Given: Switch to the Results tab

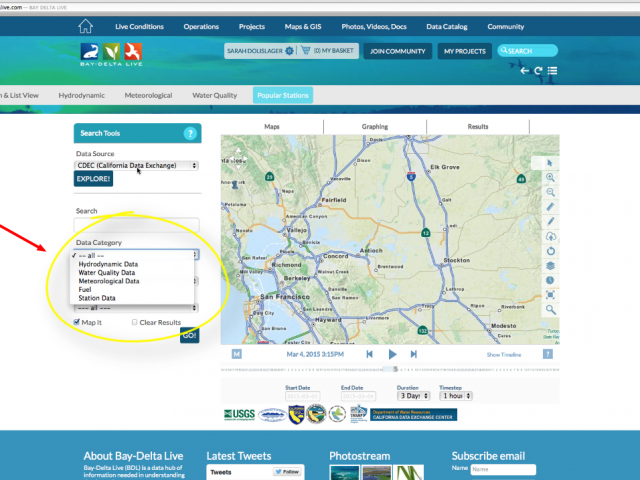Looking at the screenshot, I should (478, 127).
